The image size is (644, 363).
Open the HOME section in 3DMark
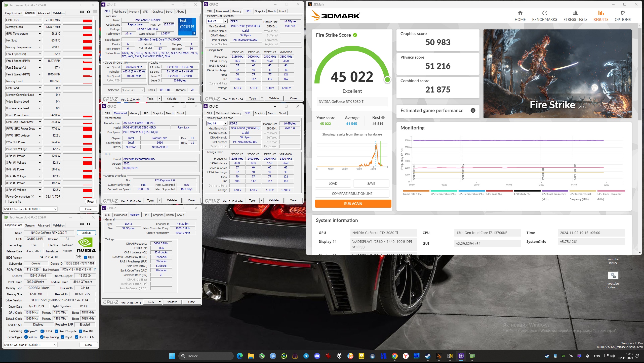click(520, 16)
